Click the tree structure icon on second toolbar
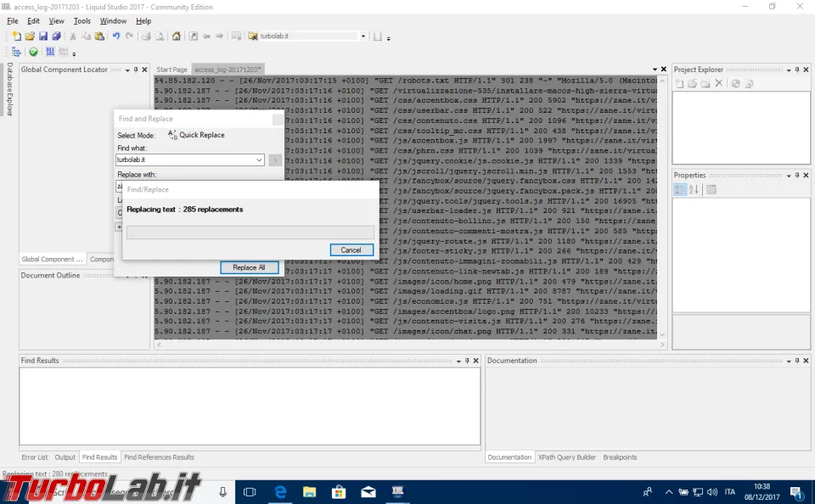The image size is (815, 504). [17, 52]
